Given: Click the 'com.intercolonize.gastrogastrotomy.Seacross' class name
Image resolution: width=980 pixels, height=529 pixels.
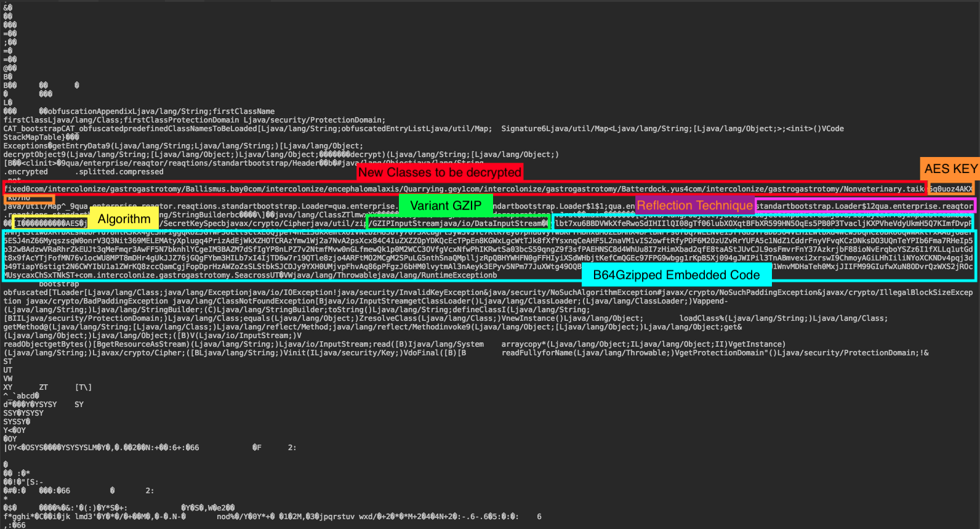Looking at the screenshot, I should tap(175, 275).
